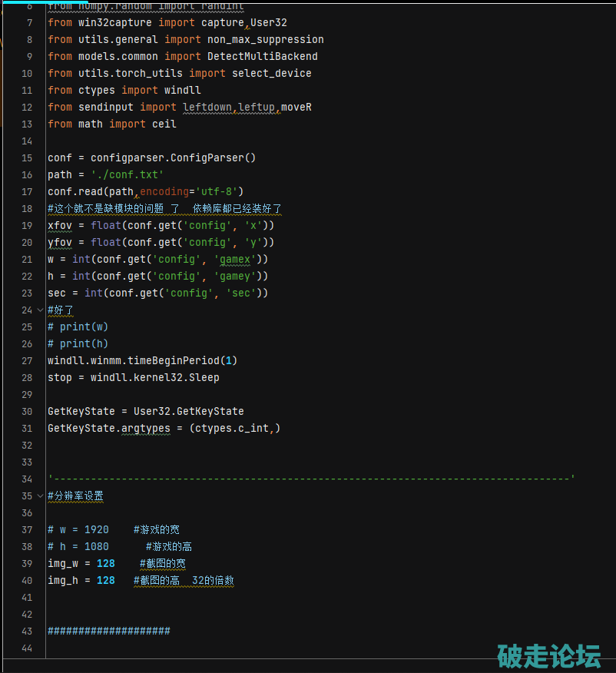Click GetKeyState.argtypes on line 31

(x=108, y=428)
